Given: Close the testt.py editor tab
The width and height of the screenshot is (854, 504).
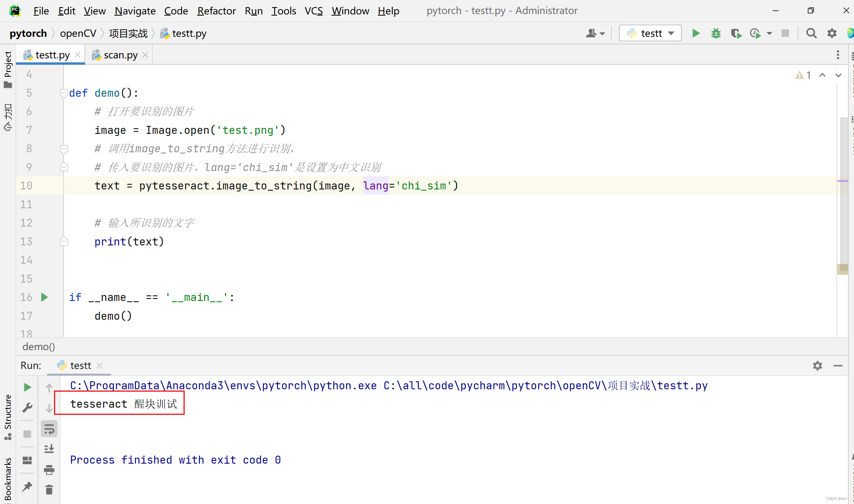Looking at the screenshot, I should [78, 55].
